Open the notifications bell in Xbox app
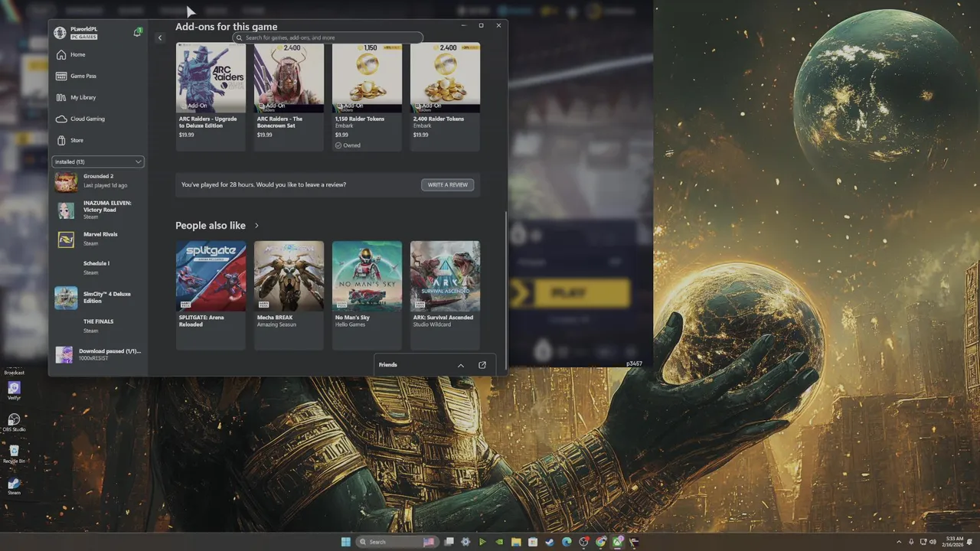 pos(137,32)
